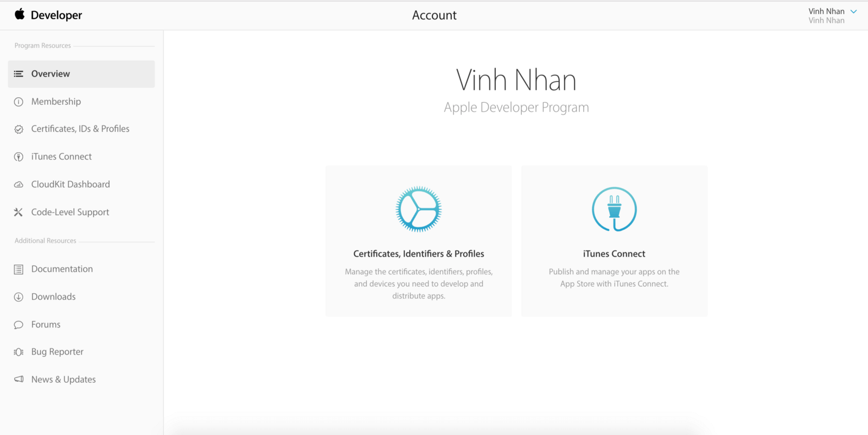
Task: Click the Certificates, Identifiers & Profiles heading
Action: click(418, 254)
